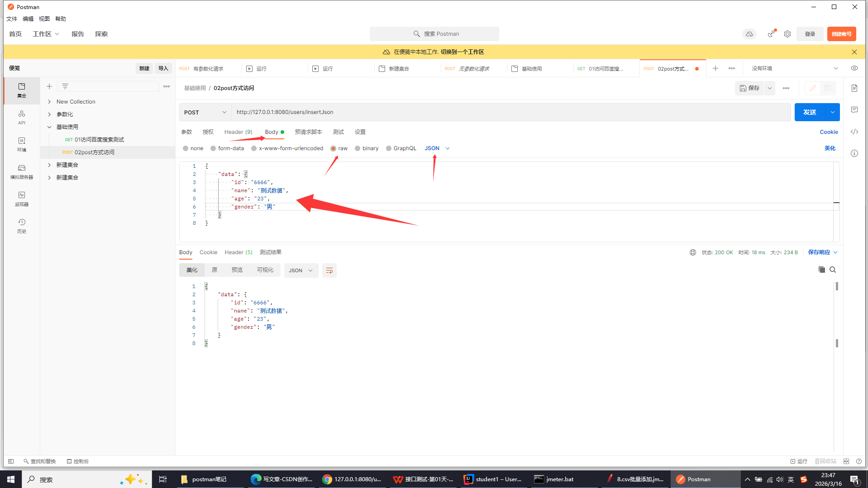The width and height of the screenshot is (868, 488).
Task: Open the info icon in right sidebar
Action: (x=854, y=153)
